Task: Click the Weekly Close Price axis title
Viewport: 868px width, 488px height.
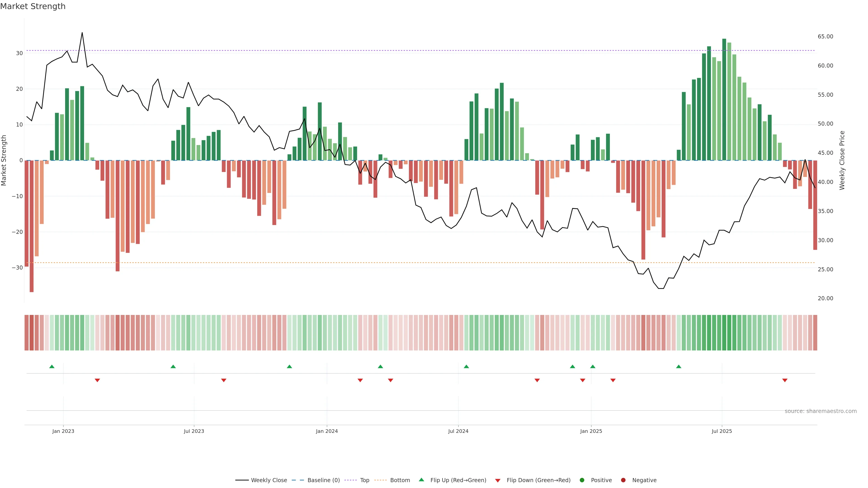Action: click(x=842, y=160)
